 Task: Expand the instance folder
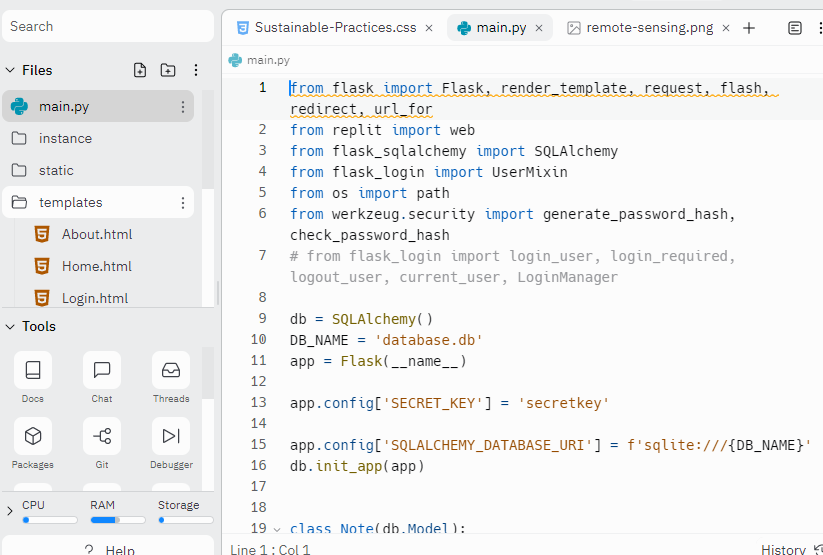98,139
